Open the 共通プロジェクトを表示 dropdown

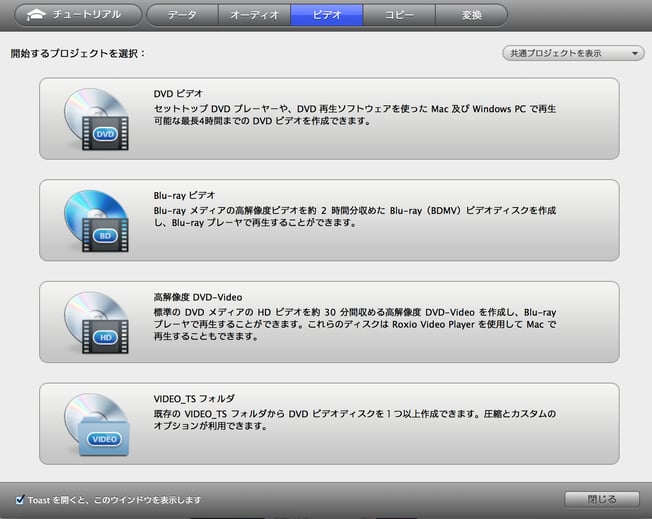tap(573, 53)
